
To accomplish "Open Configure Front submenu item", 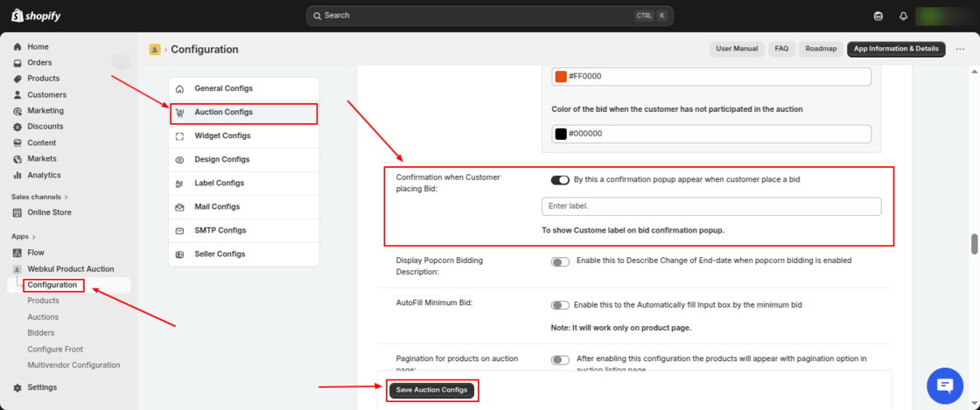I will pyautogui.click(x=55, y=350).
